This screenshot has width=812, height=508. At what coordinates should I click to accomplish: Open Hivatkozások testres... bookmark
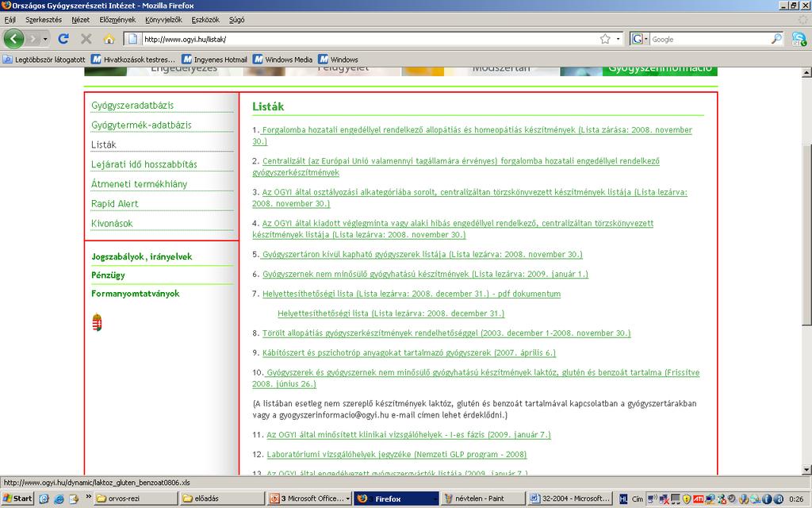133,60
